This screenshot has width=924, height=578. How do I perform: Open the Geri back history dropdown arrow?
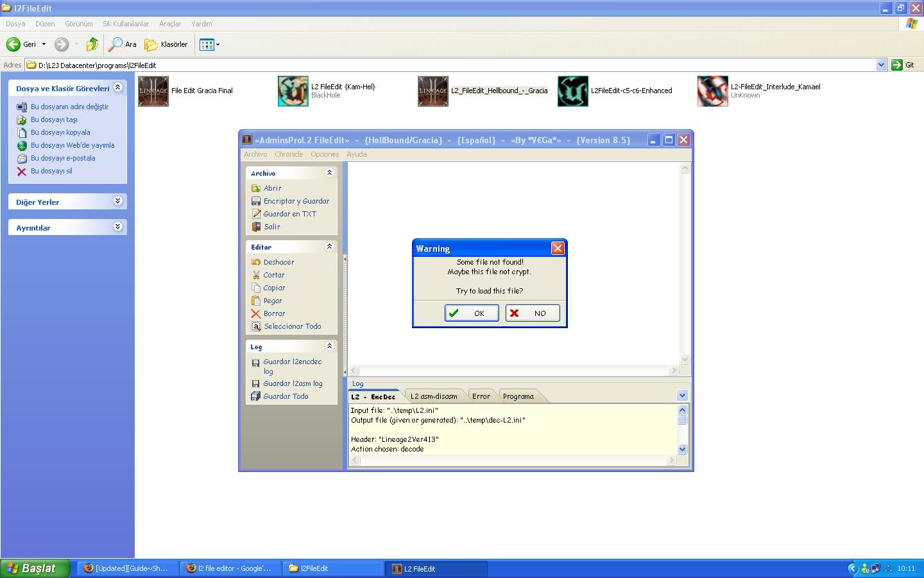[44, 44]
